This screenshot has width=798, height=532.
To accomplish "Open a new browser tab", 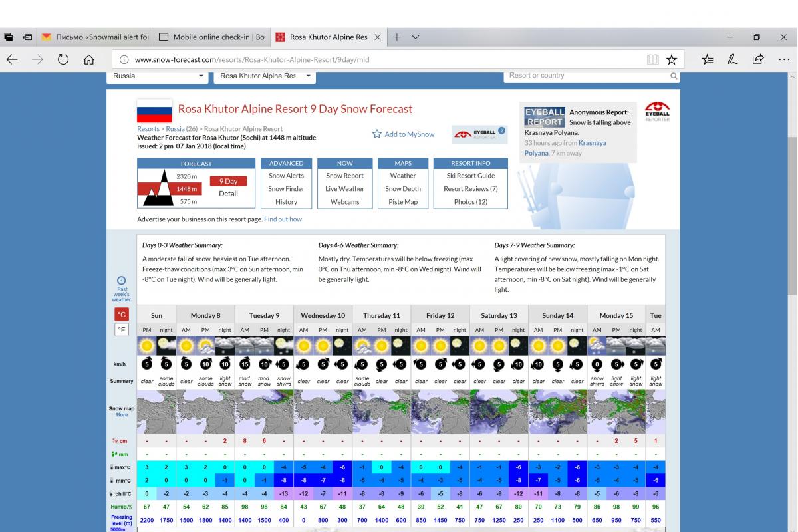I will click(x=397, y=37).
